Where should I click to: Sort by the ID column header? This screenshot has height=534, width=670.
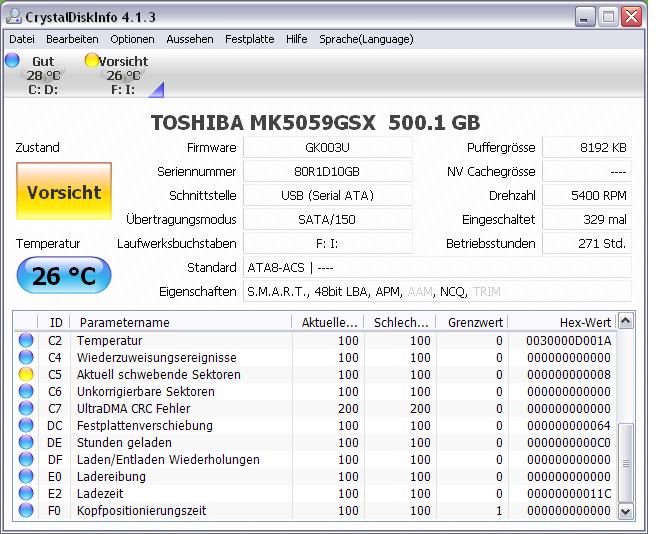(54, 323)
